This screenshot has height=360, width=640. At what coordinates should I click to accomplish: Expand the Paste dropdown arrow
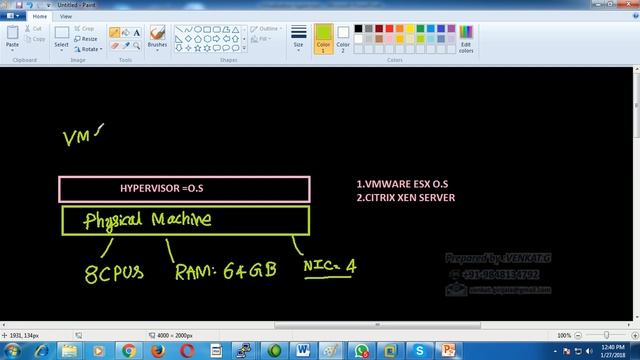[x=13, y=50]
